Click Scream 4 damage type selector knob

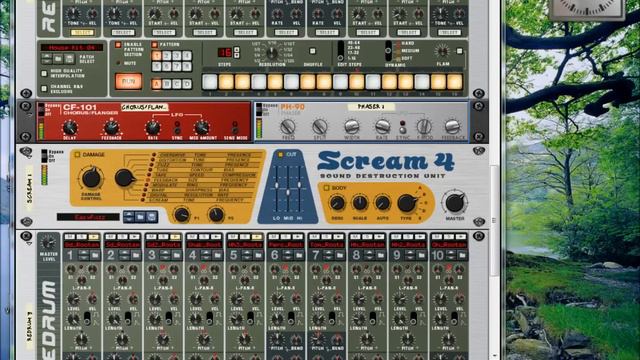125,178
